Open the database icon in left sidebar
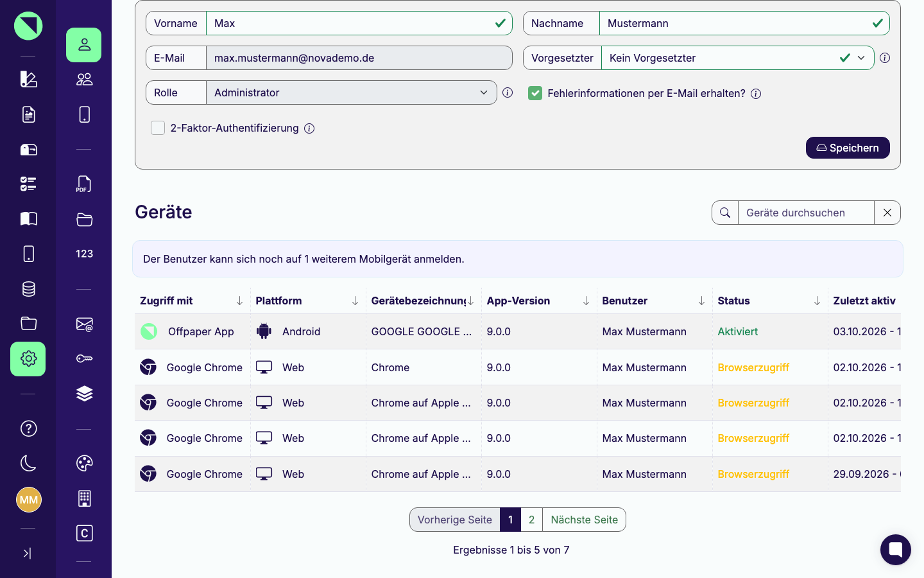Viewport: 924px width, 578px height. point(28,289)
